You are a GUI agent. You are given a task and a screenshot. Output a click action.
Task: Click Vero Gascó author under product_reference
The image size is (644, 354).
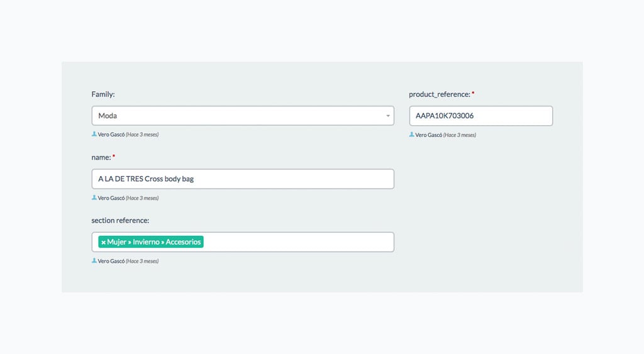coord(428,135)
